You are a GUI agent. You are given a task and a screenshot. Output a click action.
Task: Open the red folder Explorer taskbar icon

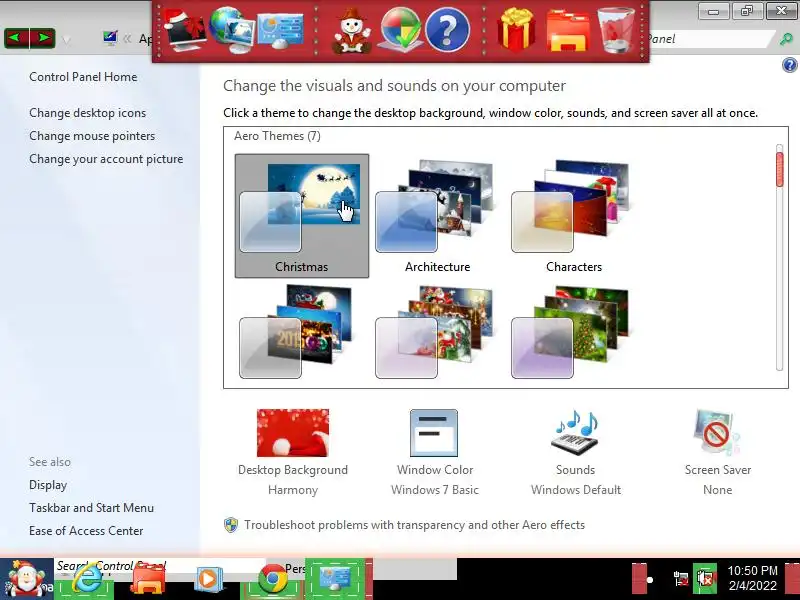[x=148, y=580]
